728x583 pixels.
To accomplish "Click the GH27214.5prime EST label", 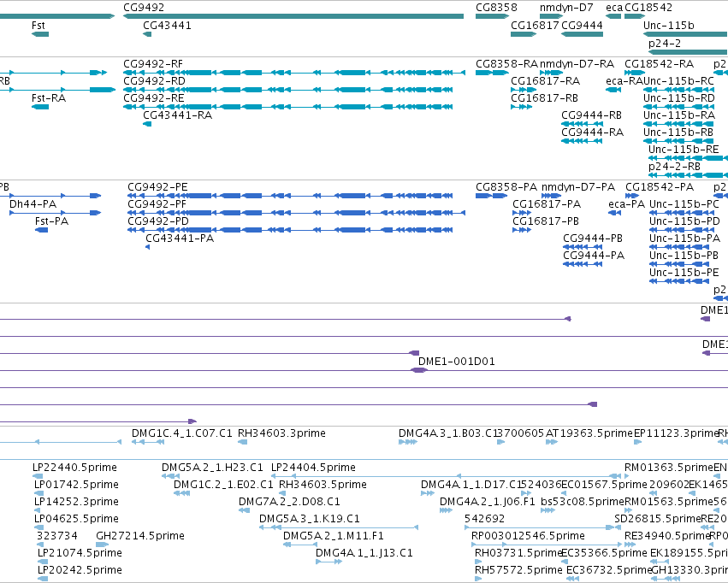I will tap(140, 536).
